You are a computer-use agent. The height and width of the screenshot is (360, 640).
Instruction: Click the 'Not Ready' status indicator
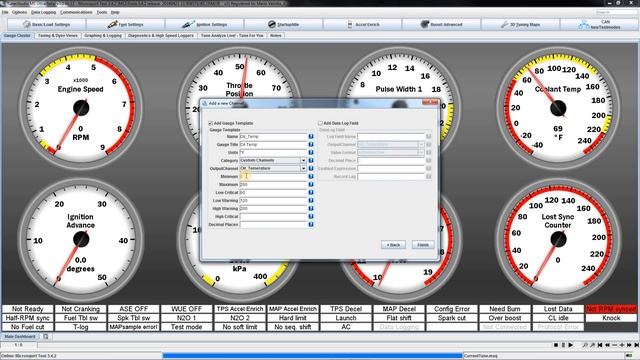click(x=27, y=309)
